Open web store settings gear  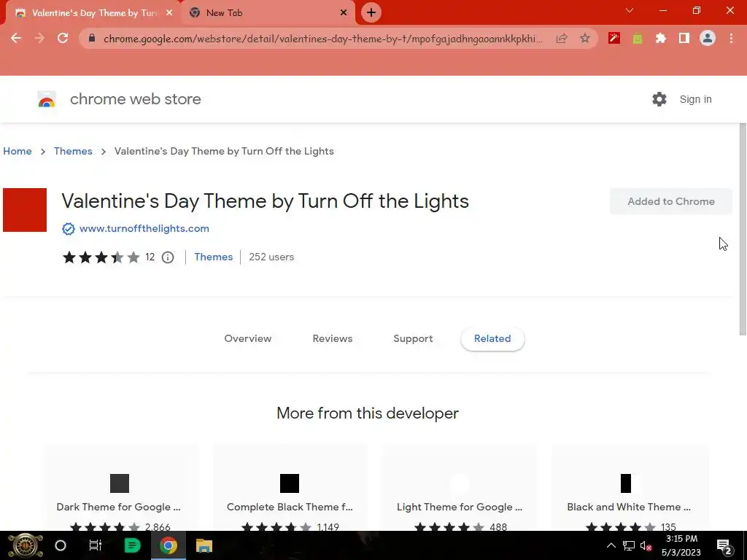click(659, 99)
